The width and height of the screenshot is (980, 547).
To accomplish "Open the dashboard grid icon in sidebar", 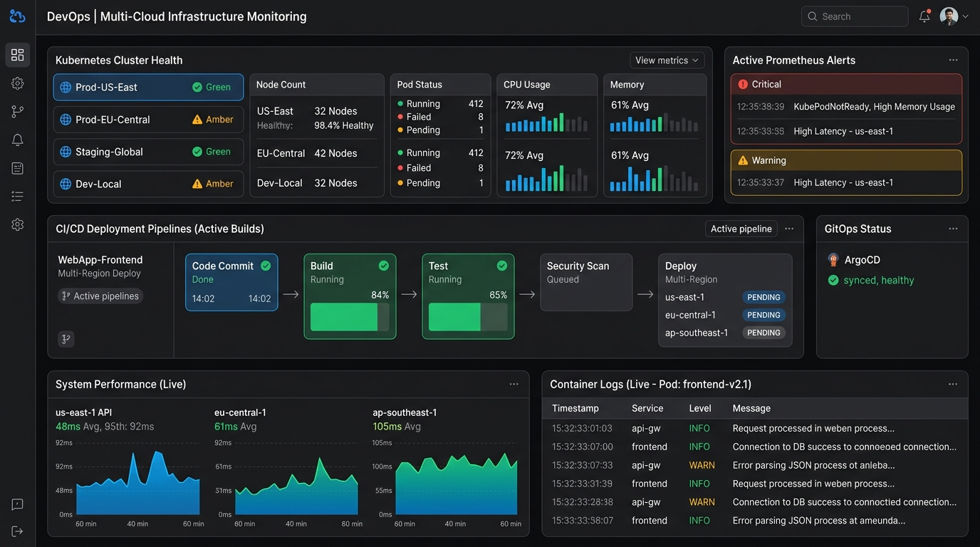I will pos(18,55).
